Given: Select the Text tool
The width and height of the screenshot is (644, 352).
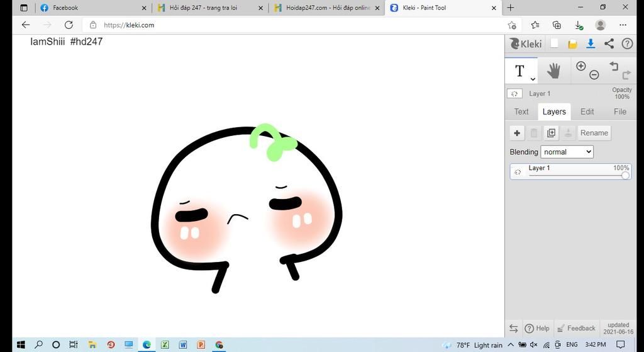Looking at the screenshot, I should click(x=521, y=71).
